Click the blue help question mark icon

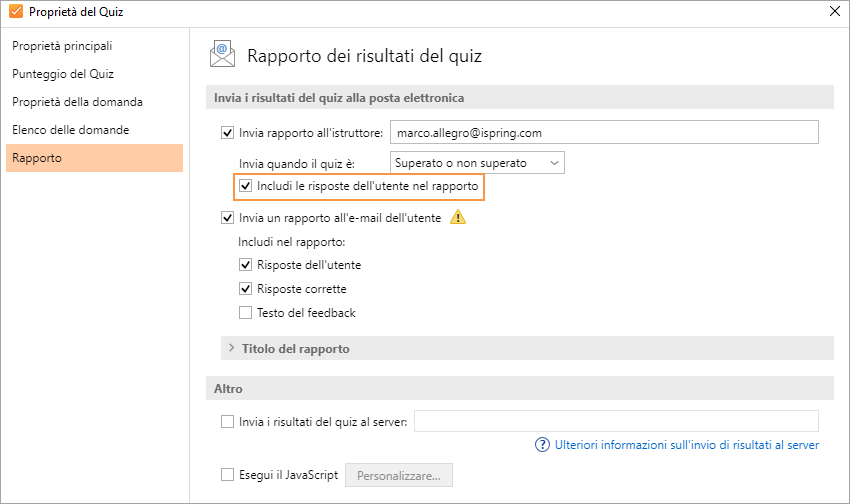click(x=543, y=445)
